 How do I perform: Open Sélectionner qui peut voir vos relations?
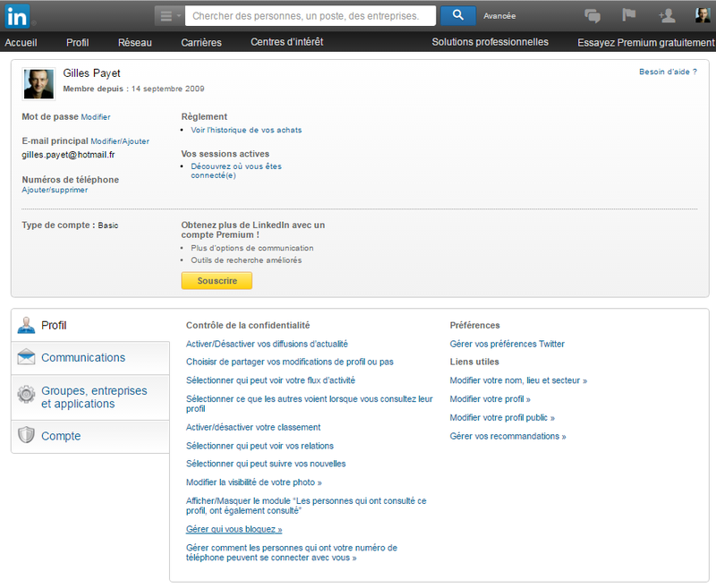point(260,446)
